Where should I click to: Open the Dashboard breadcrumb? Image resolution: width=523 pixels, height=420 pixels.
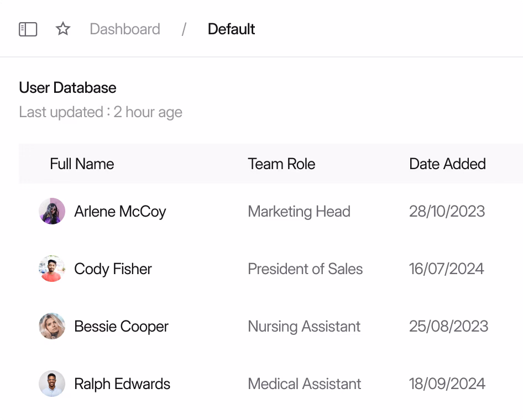pos(125,29)
